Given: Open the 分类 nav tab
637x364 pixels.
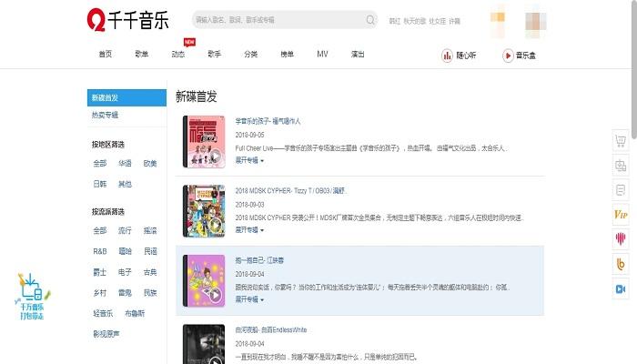Looking at the screenshot, I should point(250,54).
